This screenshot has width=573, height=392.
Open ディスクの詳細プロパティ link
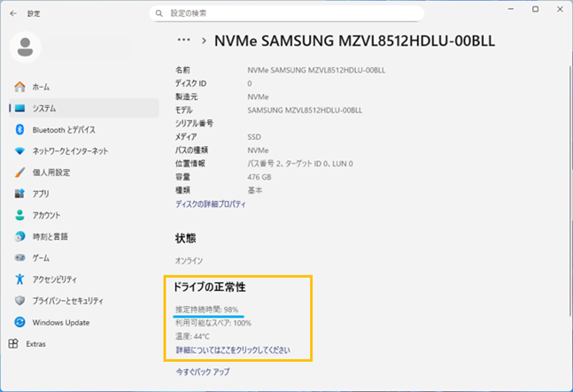point(211,204)
